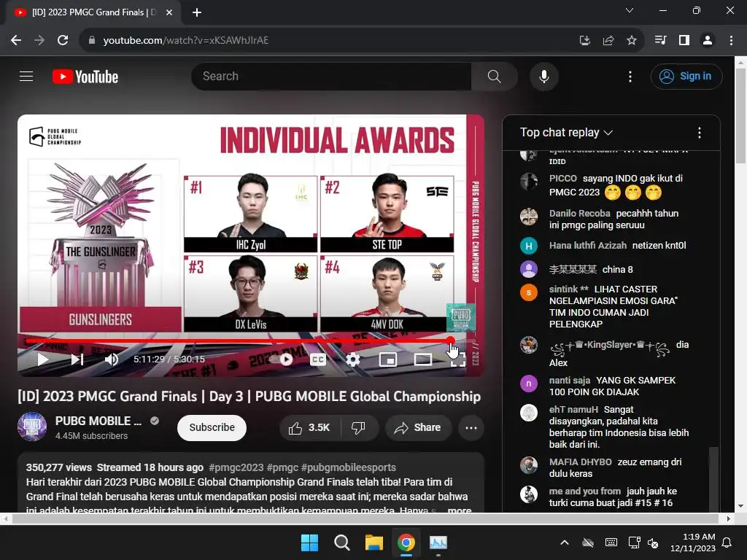The width and height of the screenshot is (747, 560).
Task: Click the address bar URL
Action: 186,41
